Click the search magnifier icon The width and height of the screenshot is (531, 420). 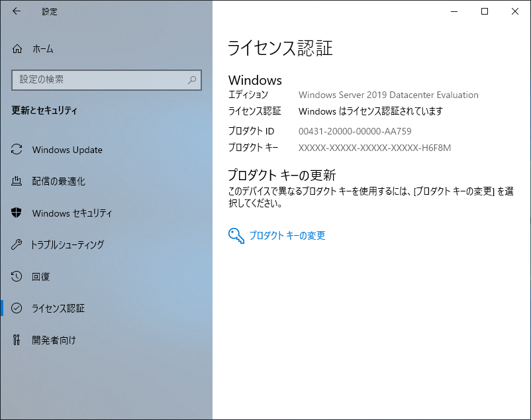click(192, 80)
